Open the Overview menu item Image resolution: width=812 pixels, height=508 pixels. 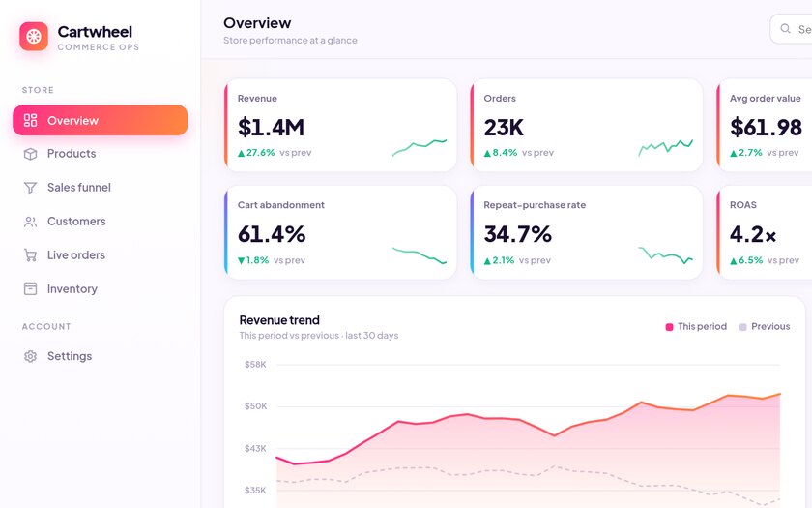pos(100,120)
